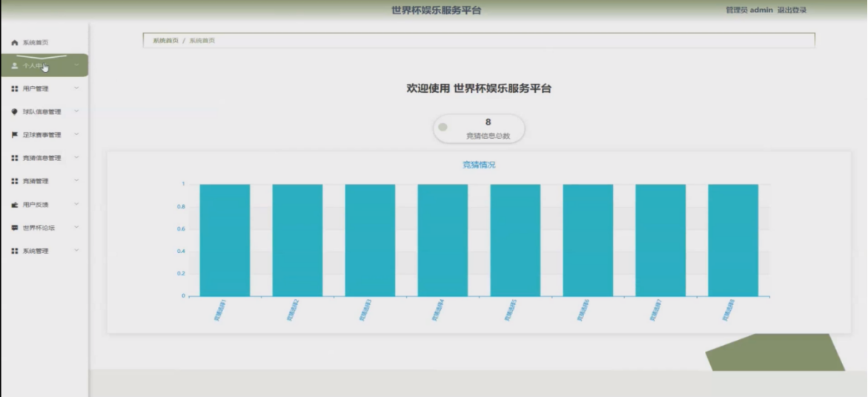Click the grid icon beside 竞猜管理

[15, 181]
